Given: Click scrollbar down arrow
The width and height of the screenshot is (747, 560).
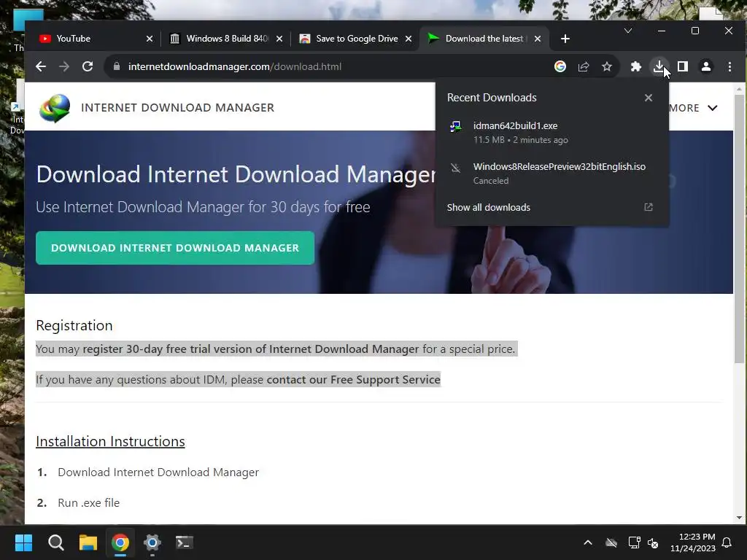Looking at the screenshot, I should tap(739, 518).
